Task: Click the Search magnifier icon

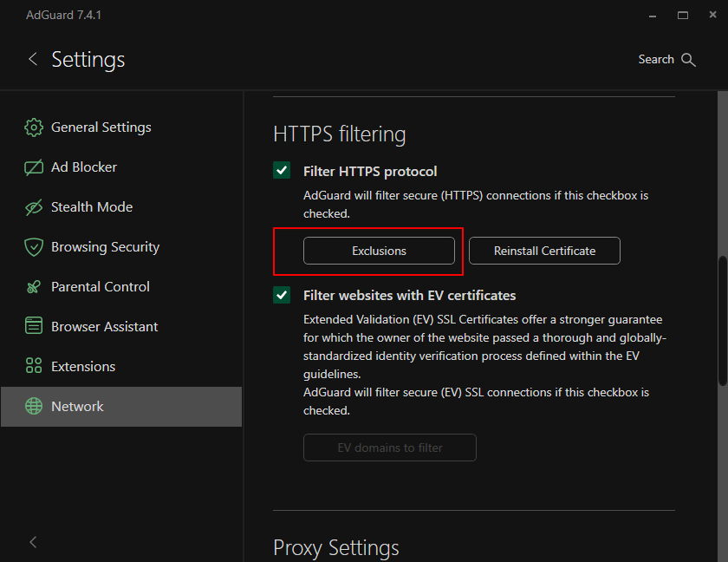Action: (x=689, y=60)
